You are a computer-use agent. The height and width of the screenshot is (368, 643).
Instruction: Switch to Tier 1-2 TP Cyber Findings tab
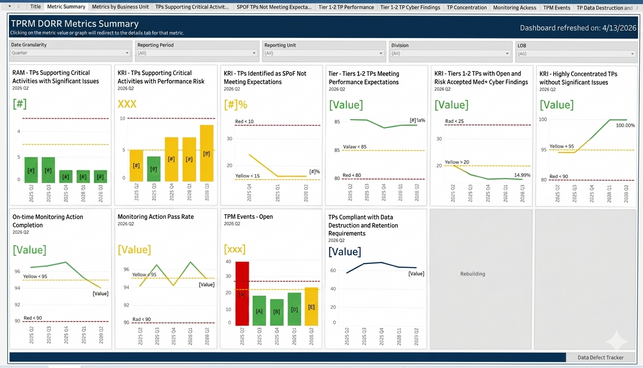410,7
